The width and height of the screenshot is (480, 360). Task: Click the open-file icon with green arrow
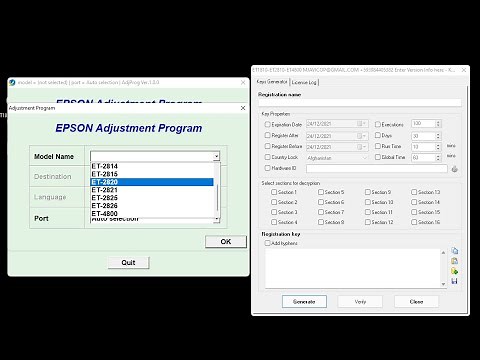click(454, 271)
